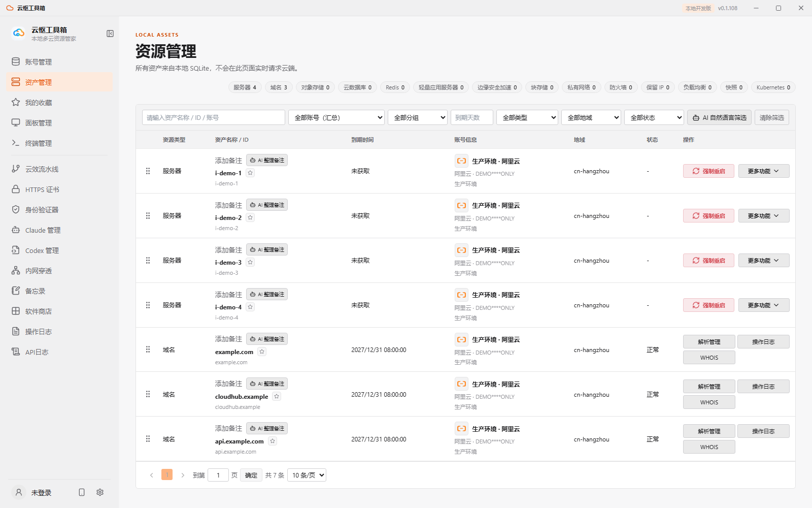Open the 全部地域 filter dropdown
Viewport: 812px width, 508px height.
591,117
